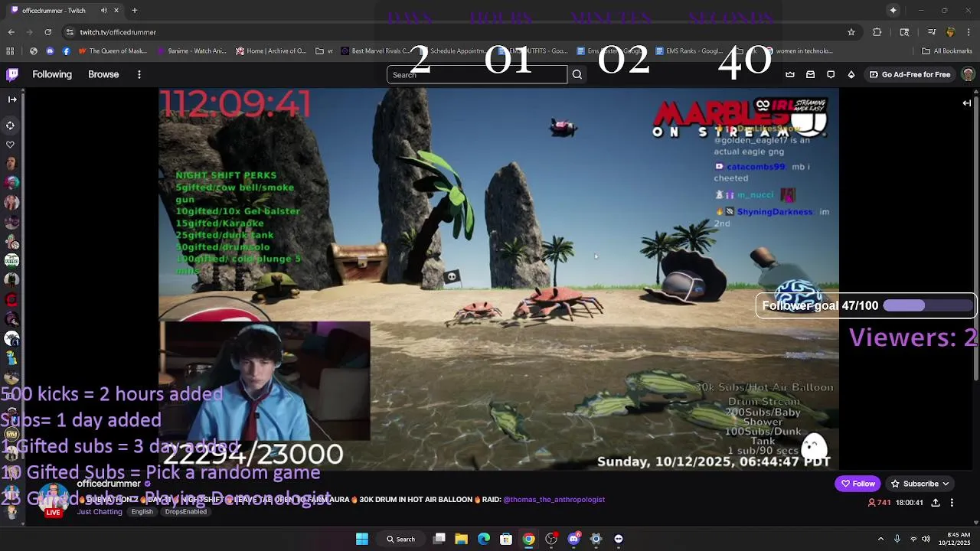The height and width of the screenshot is (551, 980).
Task: Open Chrome three-dot menu
Action: [x=969, y=32]
